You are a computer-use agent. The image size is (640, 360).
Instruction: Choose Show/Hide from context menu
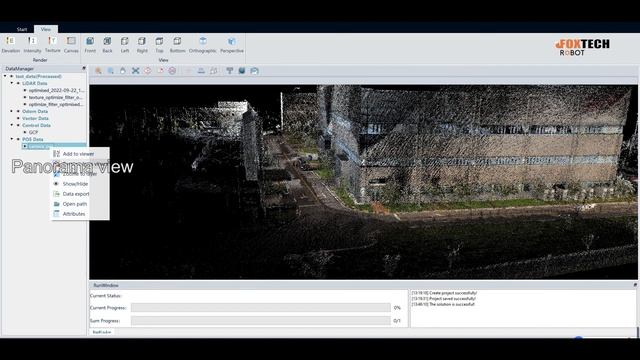click(80, 184)
